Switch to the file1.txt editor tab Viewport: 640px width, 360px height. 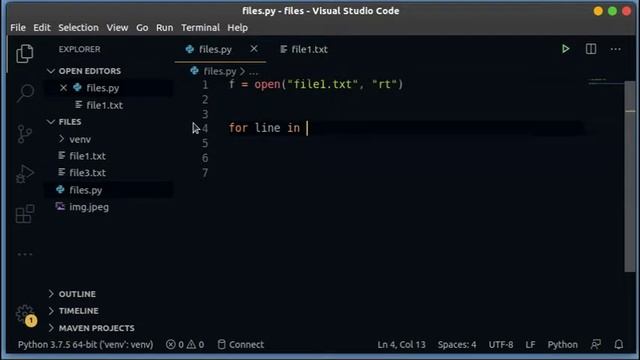[x=304, y=49]
